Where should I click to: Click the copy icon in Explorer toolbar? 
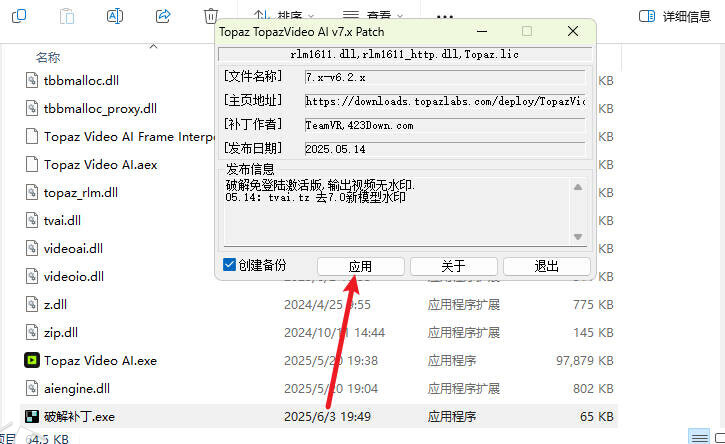[19, 16]
